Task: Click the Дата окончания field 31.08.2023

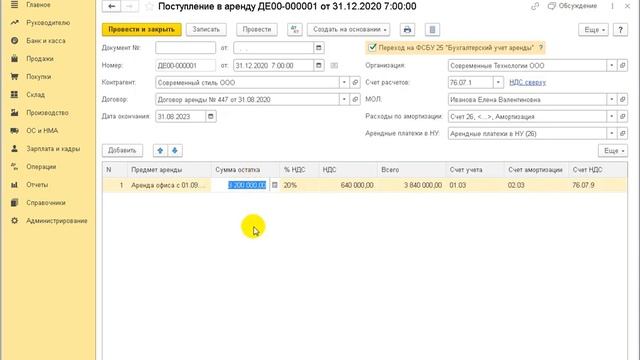Action: coord(180,117)
